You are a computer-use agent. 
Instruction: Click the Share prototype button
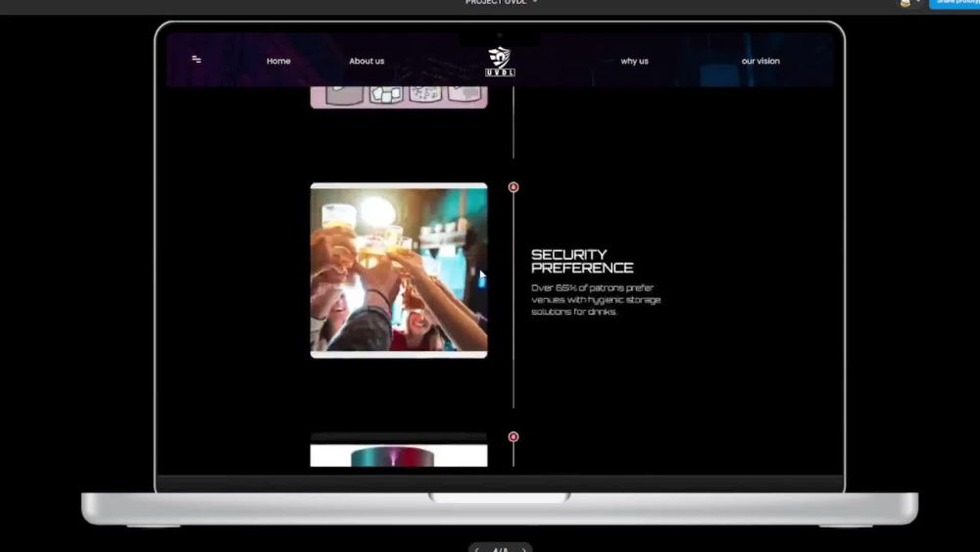click(955, 3)
